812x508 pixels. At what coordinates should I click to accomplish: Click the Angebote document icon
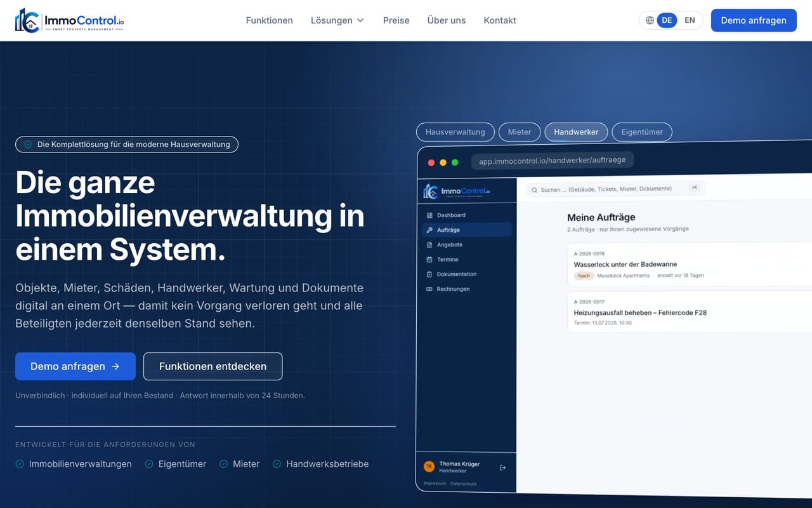coord(429,244)
